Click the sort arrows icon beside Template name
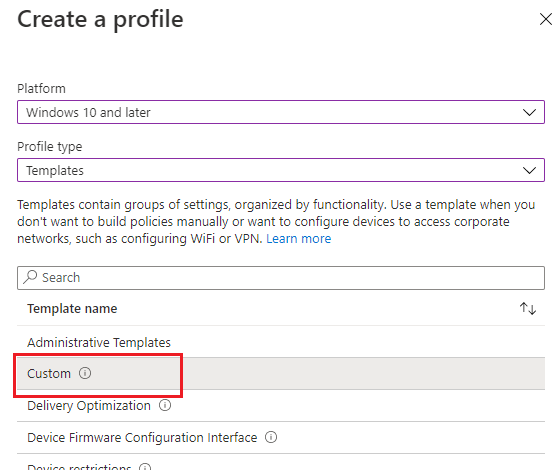The image size is (558, 470). (x=528, y=308)
